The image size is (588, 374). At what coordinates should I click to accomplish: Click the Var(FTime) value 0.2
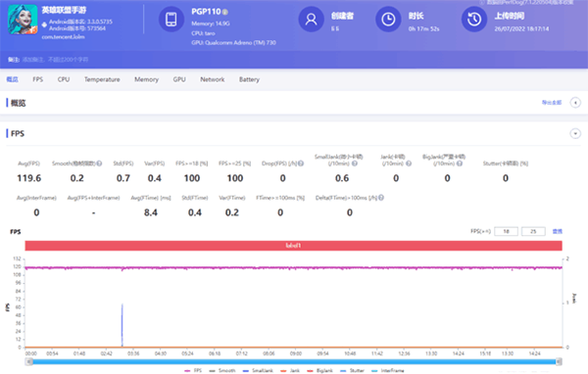[231, 212]
